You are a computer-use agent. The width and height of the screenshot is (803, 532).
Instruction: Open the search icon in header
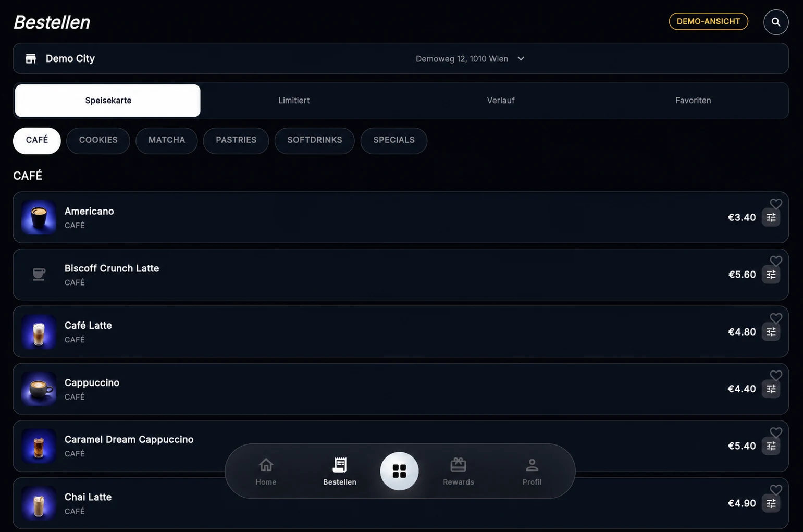[x=775, y=22]
